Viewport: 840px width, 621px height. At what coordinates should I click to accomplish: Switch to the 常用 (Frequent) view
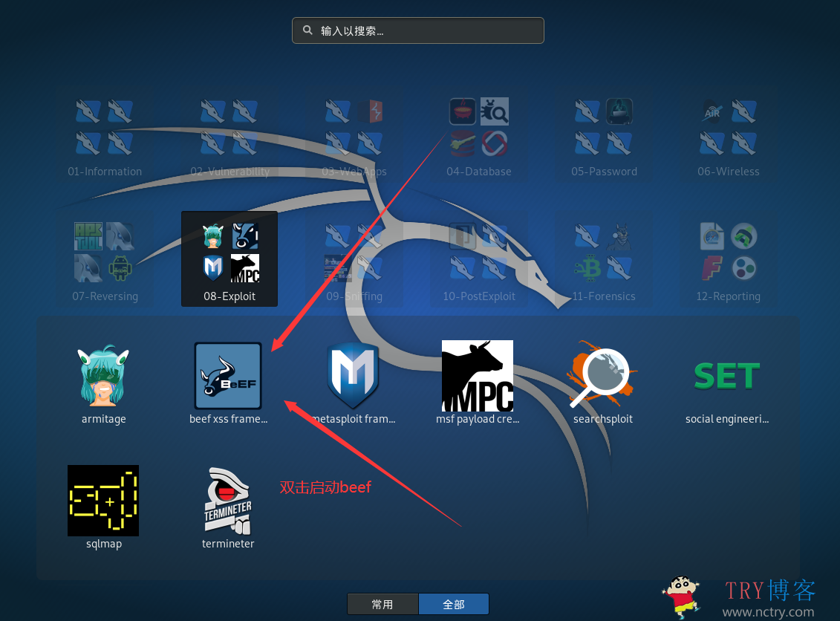tap(382, 605)
